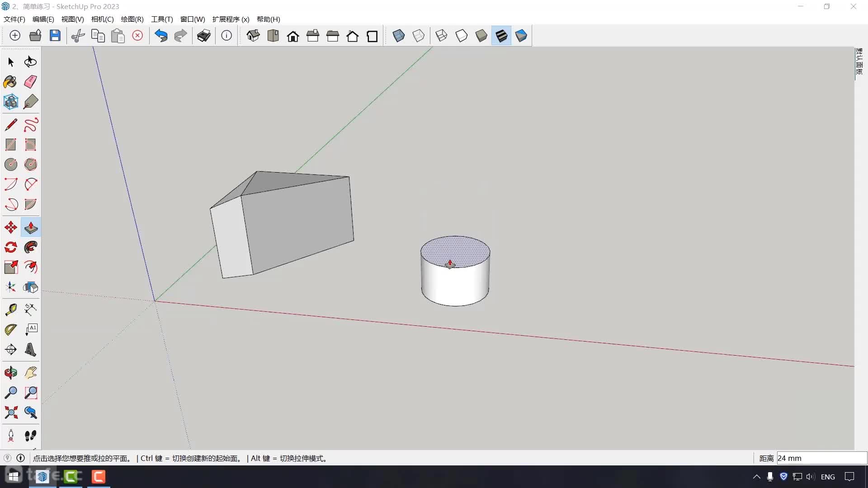Select the Walk footprints tool
Viewport: 868px width, 488px height.
pos(31,436)
